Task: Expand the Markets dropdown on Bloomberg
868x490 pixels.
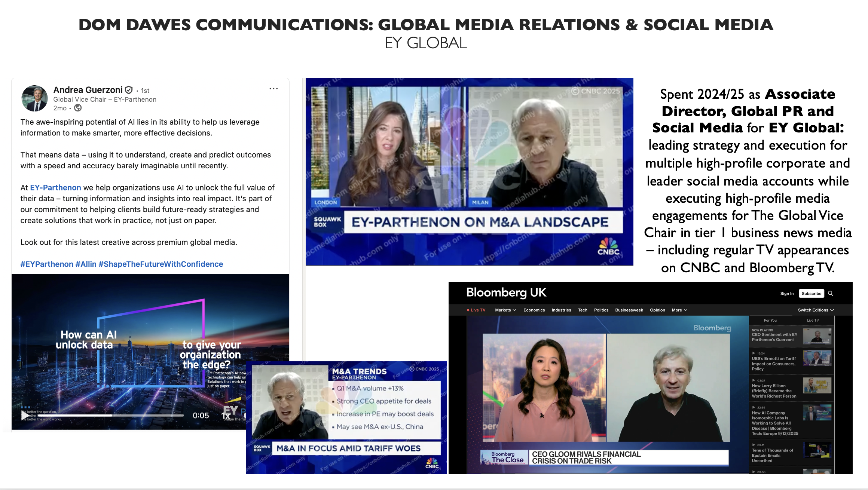Action: (x=505, y=310)
